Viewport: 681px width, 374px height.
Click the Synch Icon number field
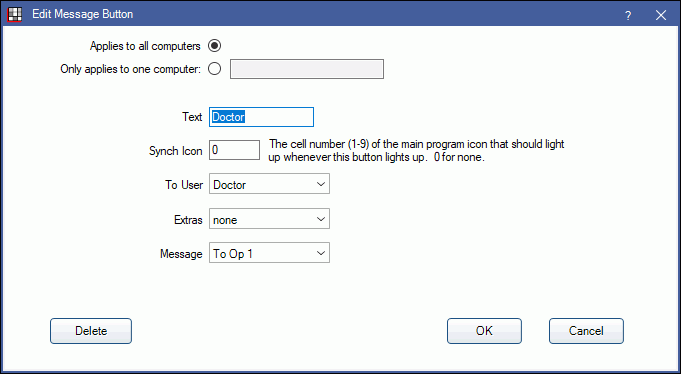234,150
